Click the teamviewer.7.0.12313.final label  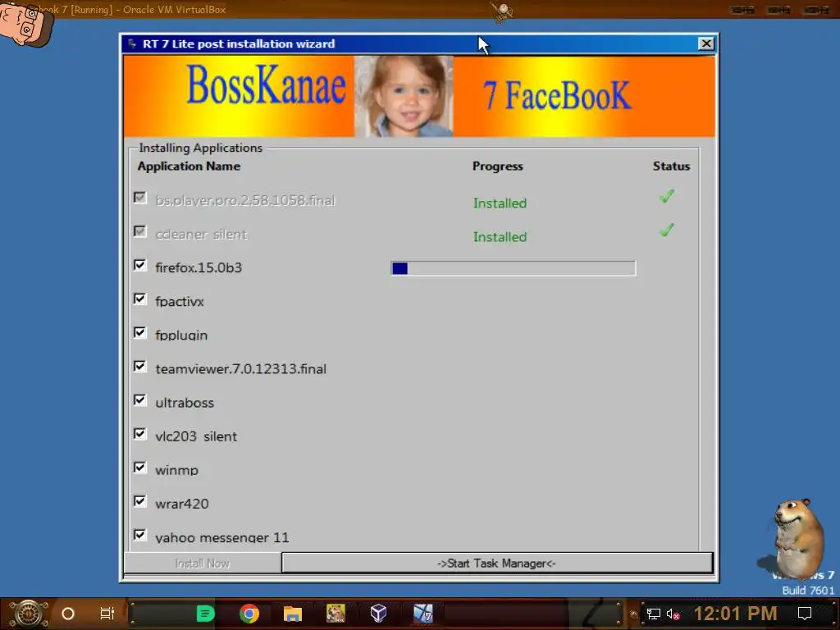point(241,368)
